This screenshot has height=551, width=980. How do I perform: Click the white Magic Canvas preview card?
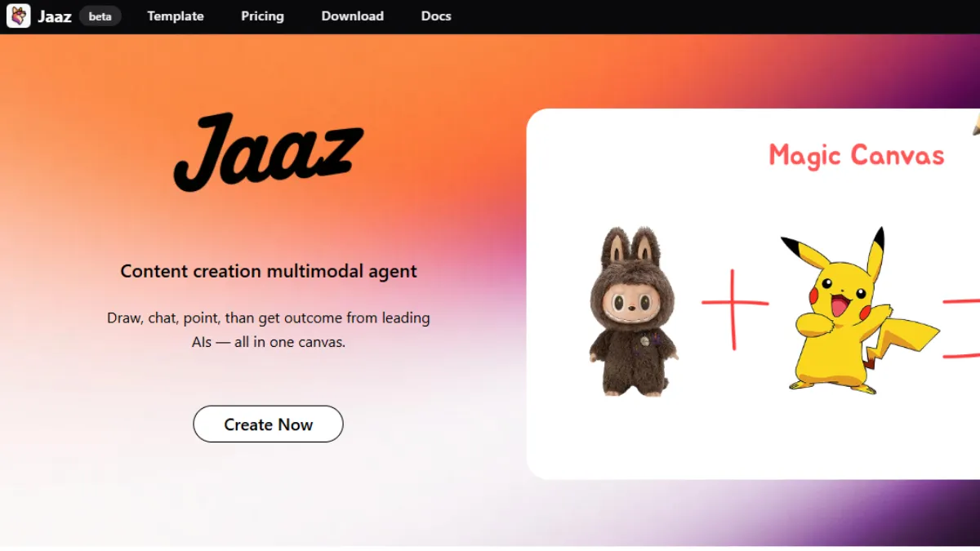pos(753,294)
